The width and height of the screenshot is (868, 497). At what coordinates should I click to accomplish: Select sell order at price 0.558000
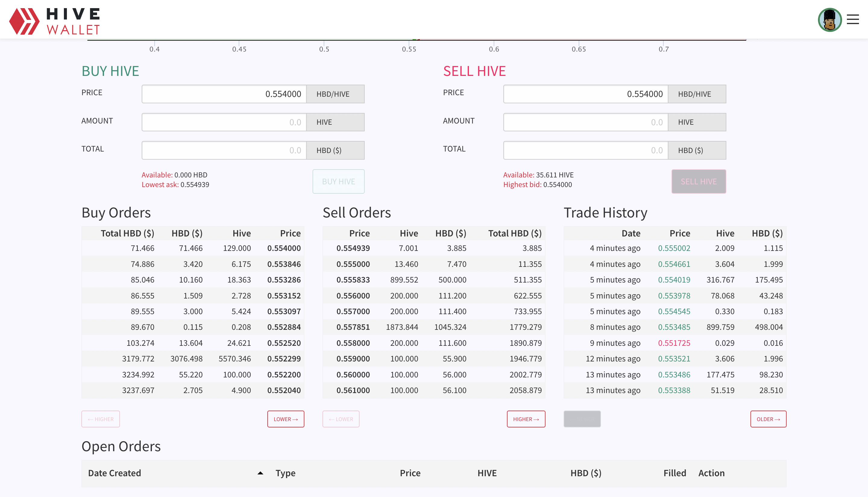434,343
